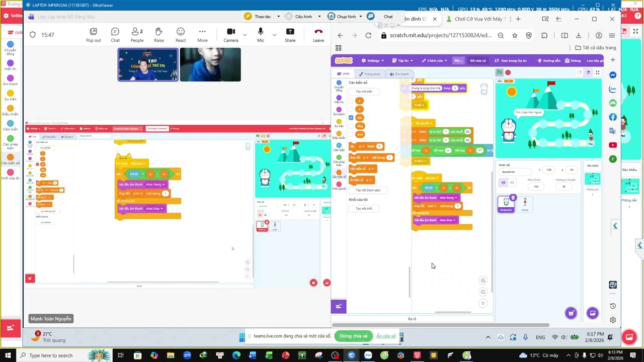The image size is (644, 362).
Task: Open the Hướng dẫn tutorials
Action: [549, 61]
